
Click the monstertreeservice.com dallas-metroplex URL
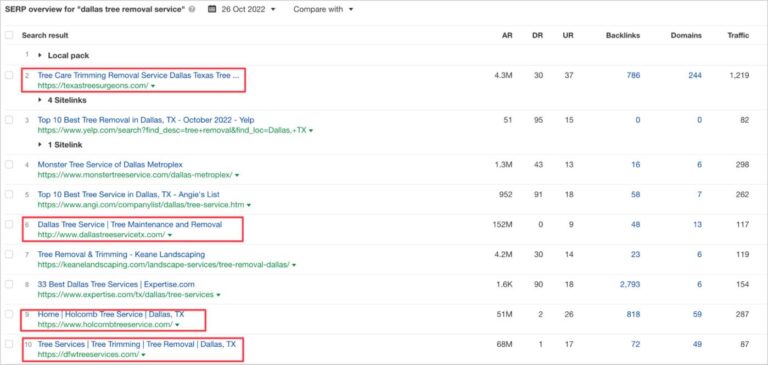pyautogui.click(x=135, y=175)
